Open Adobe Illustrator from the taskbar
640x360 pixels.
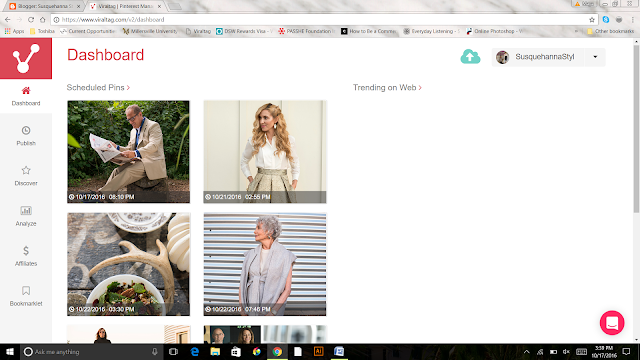coord(318,351)
